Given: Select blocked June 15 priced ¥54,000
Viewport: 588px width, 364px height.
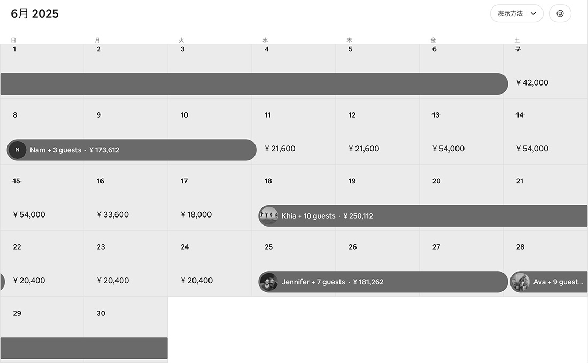Looking at the screenshot, I should (42, 198).
